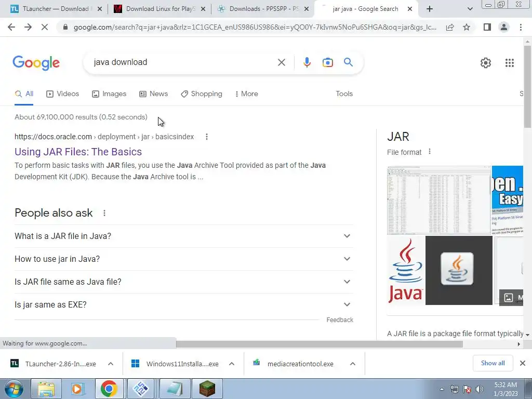The width and height of the screenshot is (532, 399).
Task: Open the Google apps grid
Action: coord(510,63)
